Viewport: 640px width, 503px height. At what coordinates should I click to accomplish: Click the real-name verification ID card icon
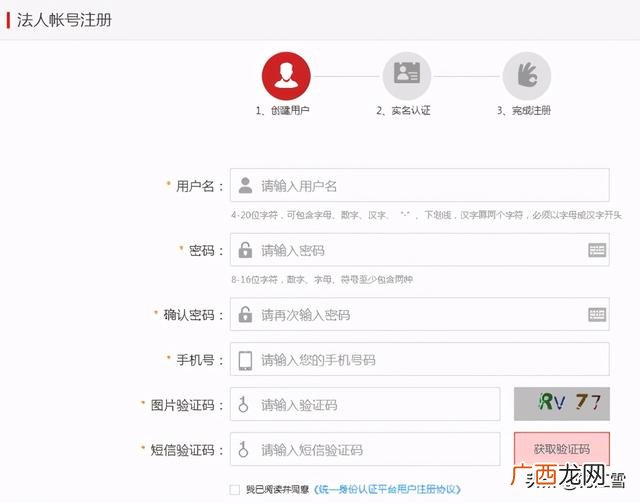[x=407, y=76]
